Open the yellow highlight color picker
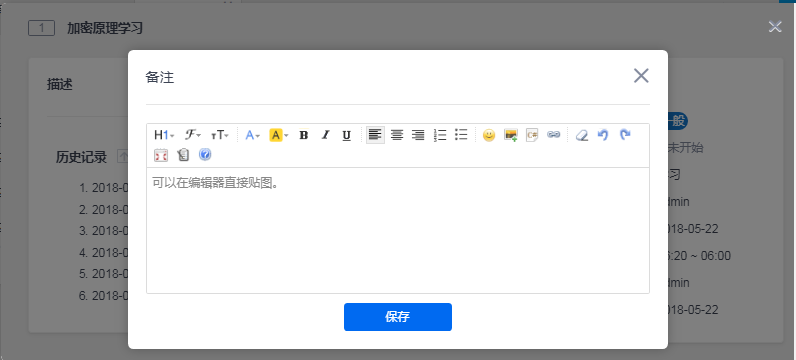 tap(279, 135)
